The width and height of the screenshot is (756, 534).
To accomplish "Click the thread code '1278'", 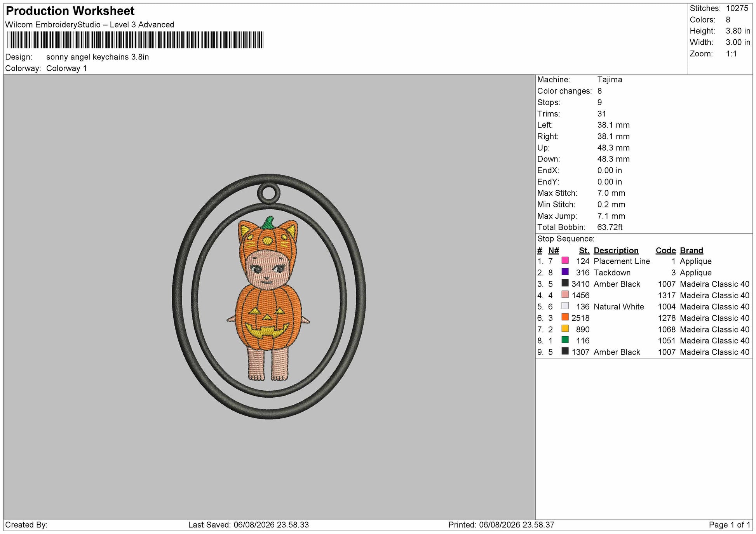I will tap(667, 318).
